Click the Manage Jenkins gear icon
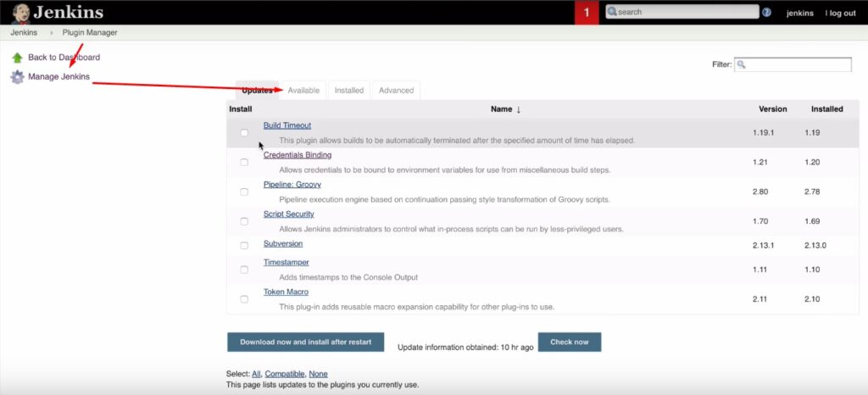This screenshot has height=395, width=868. 17,77
